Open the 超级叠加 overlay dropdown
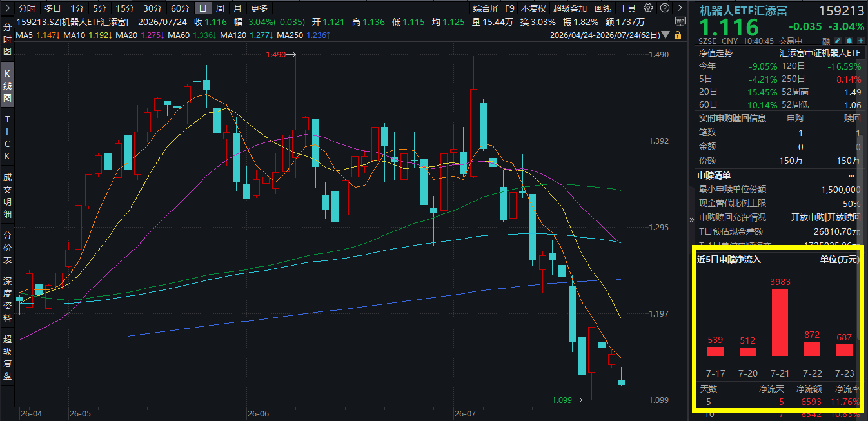The image size is (868, 421). [570, 8]
